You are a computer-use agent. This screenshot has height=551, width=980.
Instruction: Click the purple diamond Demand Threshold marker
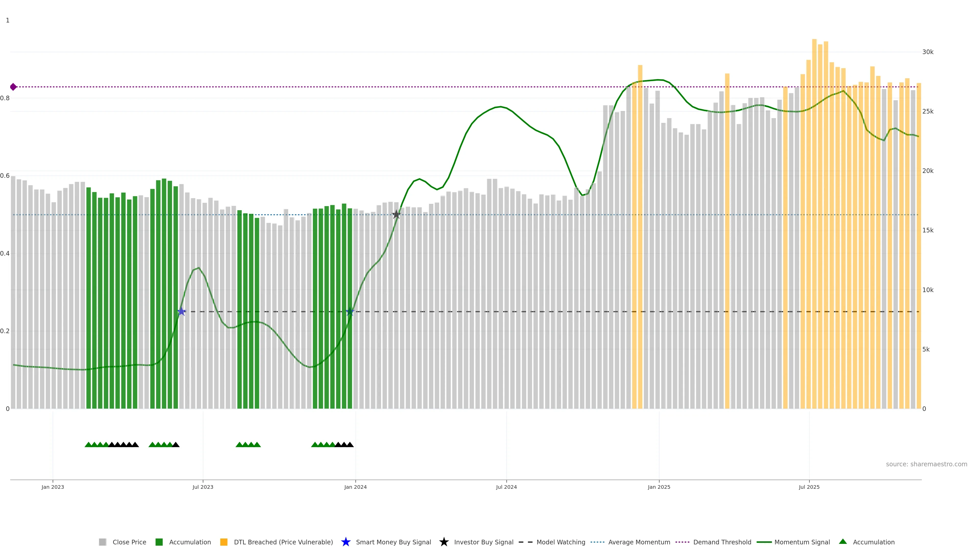(x=13, y=87)
